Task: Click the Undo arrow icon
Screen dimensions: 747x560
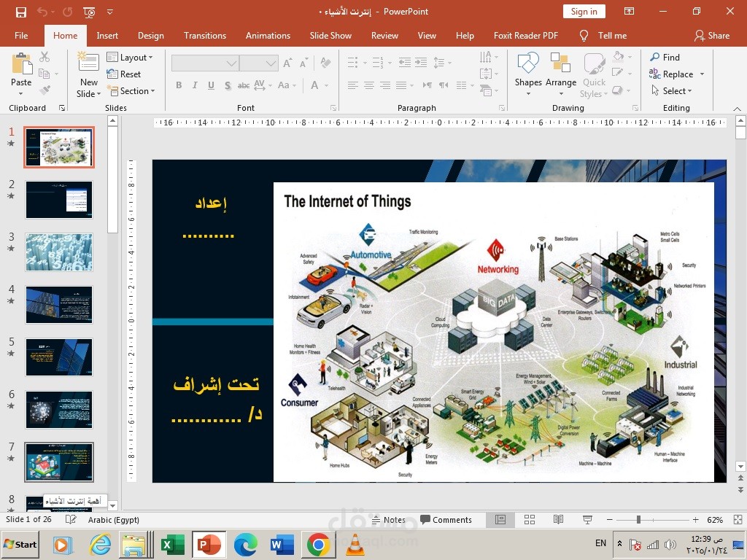Action: (42, 12)
